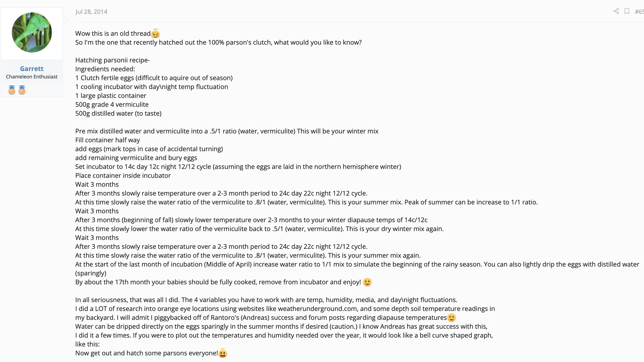Click the share post icon

click(x=616, y=12)
